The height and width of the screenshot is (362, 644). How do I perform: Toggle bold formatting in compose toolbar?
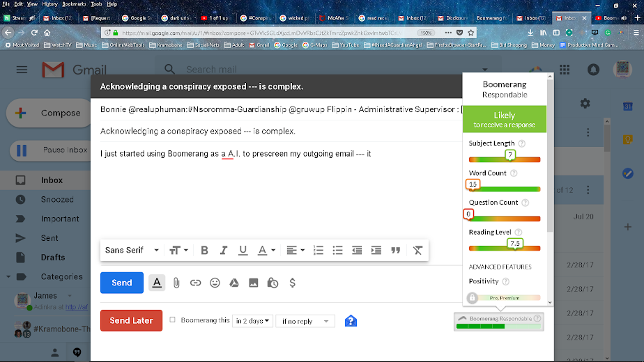point(204,250)
